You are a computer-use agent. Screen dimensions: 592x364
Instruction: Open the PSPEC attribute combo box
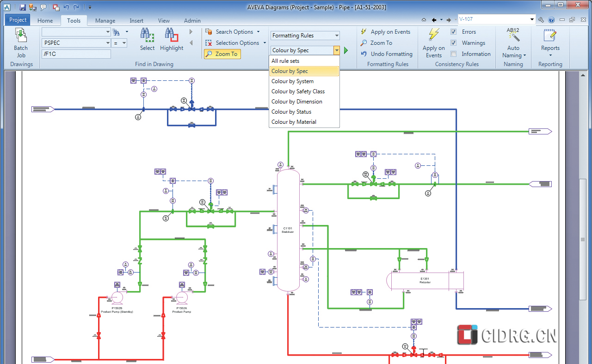pos(76,43)
